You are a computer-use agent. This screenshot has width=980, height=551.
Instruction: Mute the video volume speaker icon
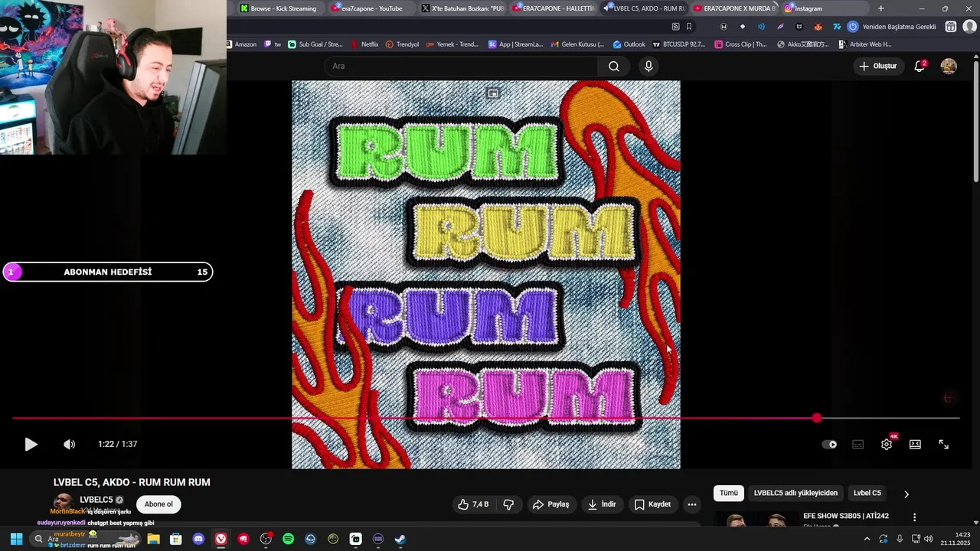pyautogui.click(x=69, y=444)
